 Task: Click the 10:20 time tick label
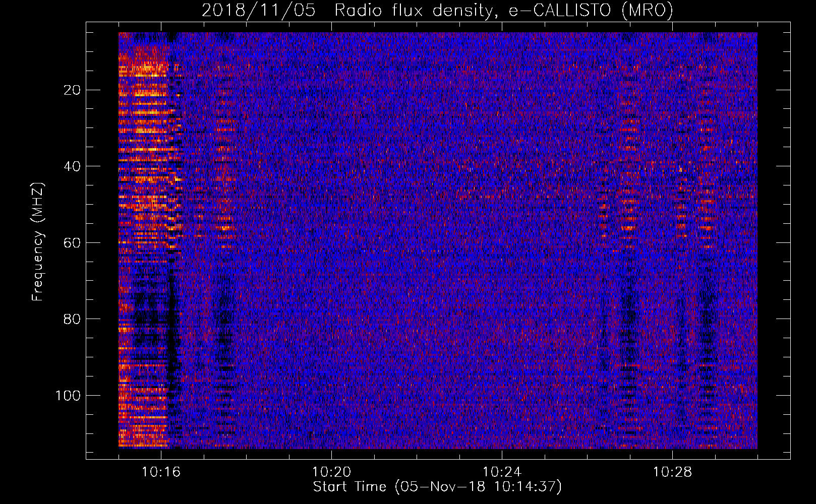pos(332,472)
